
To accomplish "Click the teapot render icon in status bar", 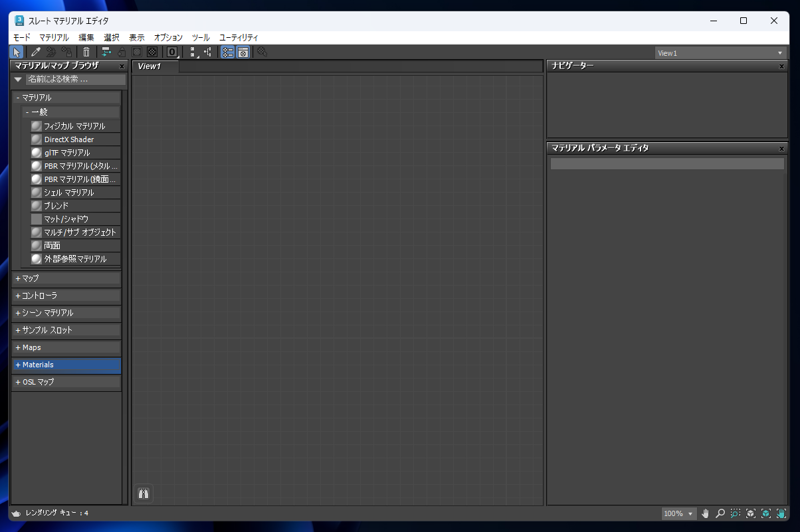I will [x=16, y=513].
